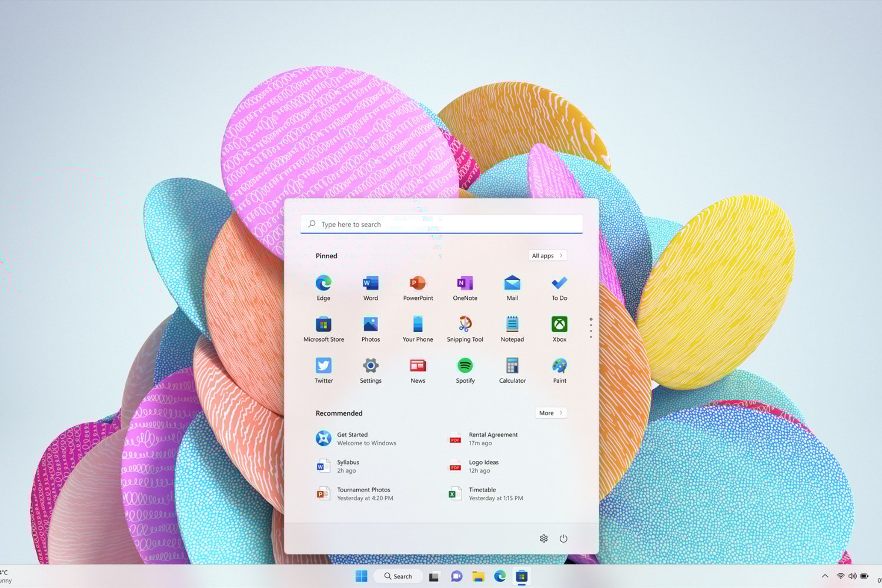Open the Wi-Fi network tray icon
The image size is (882, 588).
tap(841, 576)
